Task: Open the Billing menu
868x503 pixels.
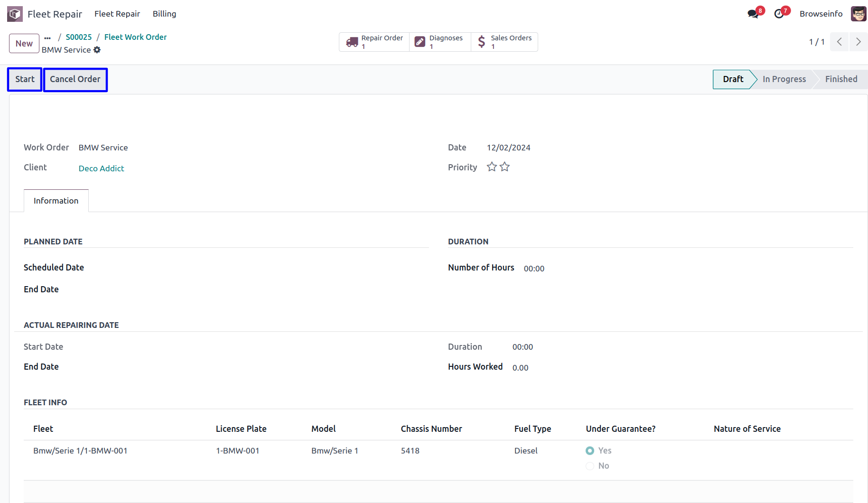Action: [x=164, y=14]
